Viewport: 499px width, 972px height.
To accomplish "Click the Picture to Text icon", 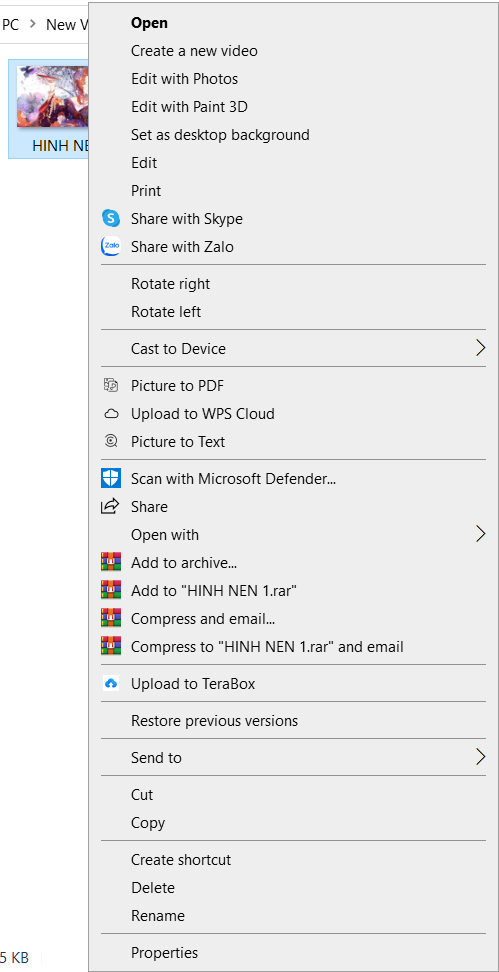I will point(110,441).
